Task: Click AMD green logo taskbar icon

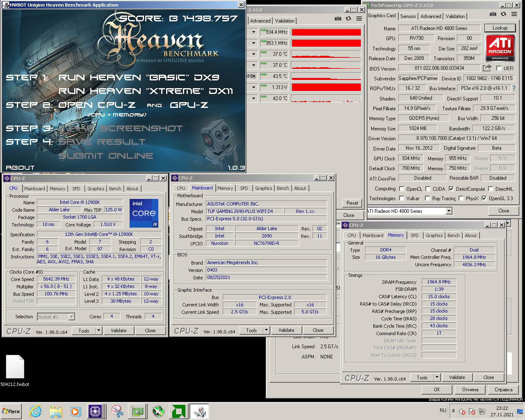Action: click(x=179, y=411)
